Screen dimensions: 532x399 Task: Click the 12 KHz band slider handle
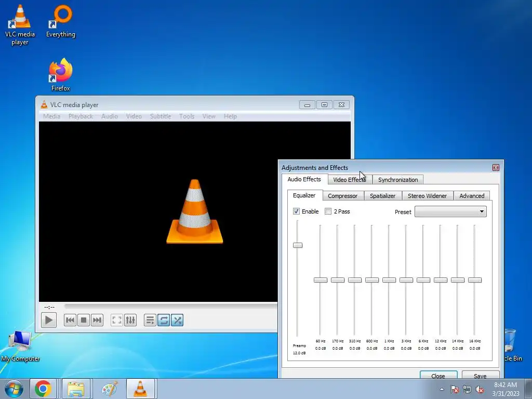(x=441, y=280)
